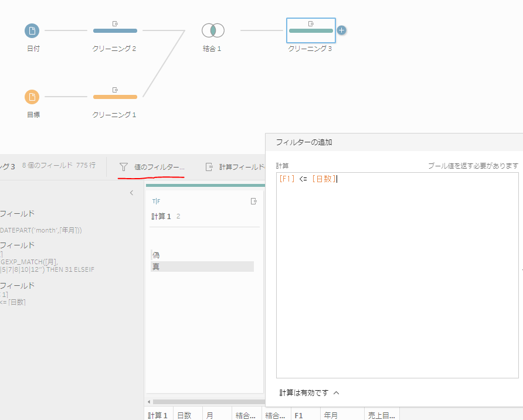Select the 日数 column header in the grid
The image size is (523, 420).
pyautogui.click(x=184, y=415)
